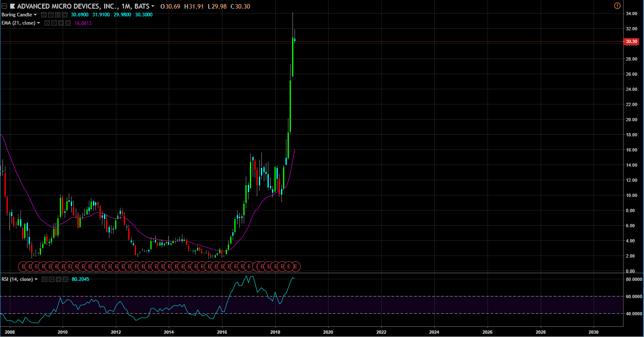Click the 2024 label on time axis

click(x=434, y=332)
